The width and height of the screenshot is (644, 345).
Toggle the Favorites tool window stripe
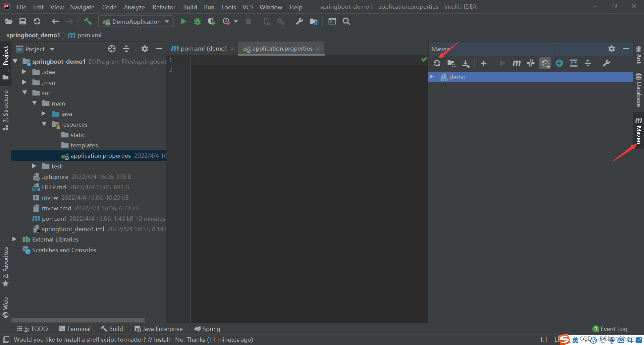[x=5, y=267]
